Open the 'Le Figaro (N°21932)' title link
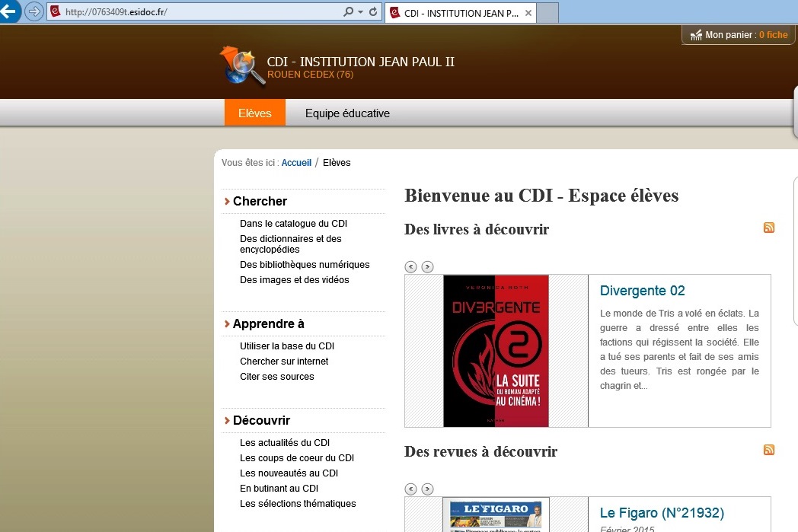This screenshot has height=532, width=798. click(662, 513)
